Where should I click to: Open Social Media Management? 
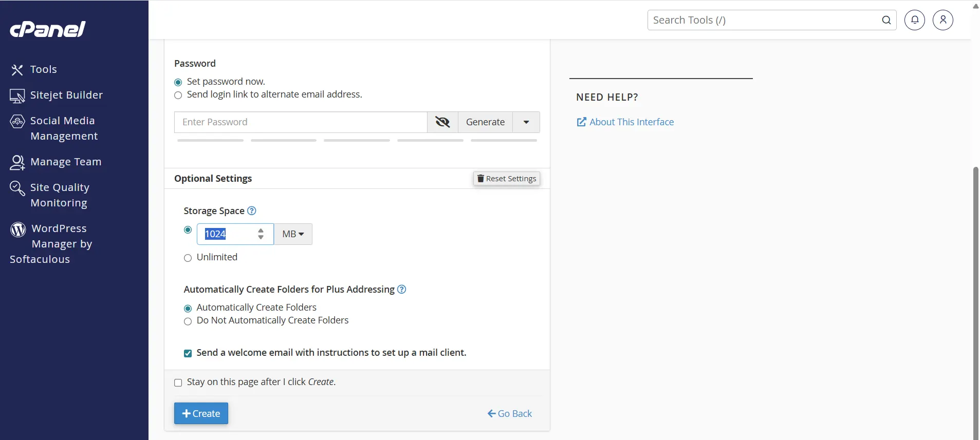(64, 128)
